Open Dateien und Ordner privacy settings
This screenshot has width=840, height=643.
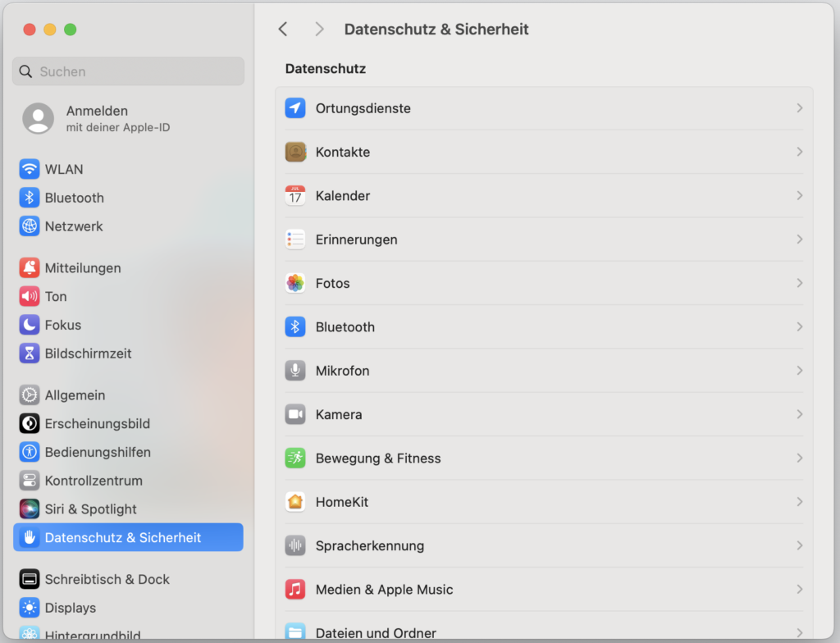(376, 632)
